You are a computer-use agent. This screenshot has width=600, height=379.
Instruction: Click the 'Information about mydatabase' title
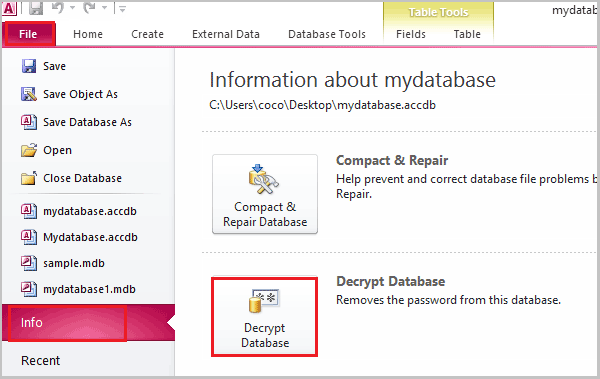pos(352,80)
